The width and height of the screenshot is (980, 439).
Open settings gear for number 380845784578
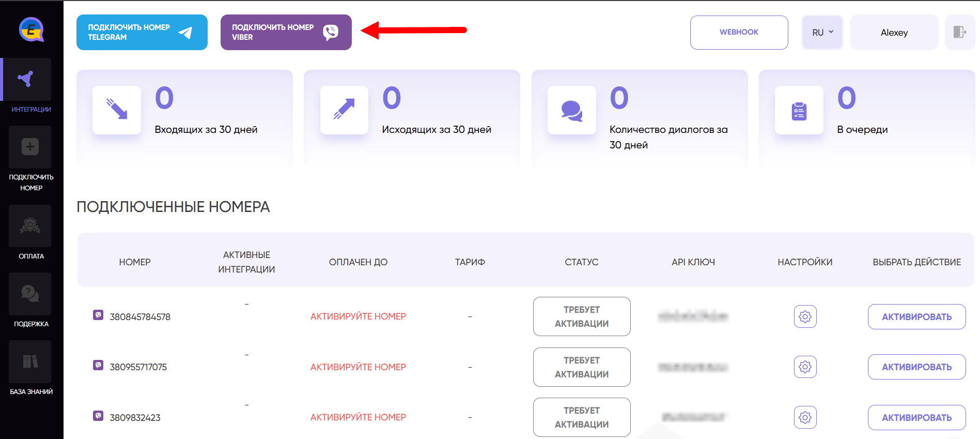click(x=805, y=316)
